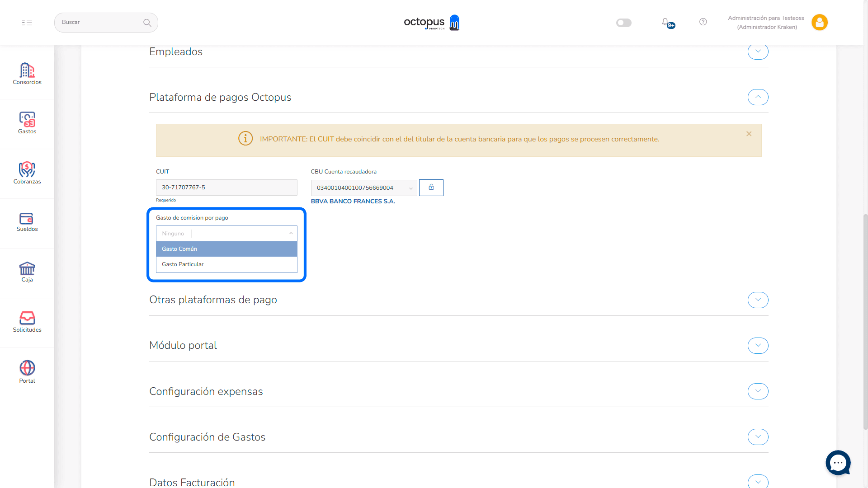Toggle the header switch
The height and width of the screenshot is (488, 868).
pos(623,23)
